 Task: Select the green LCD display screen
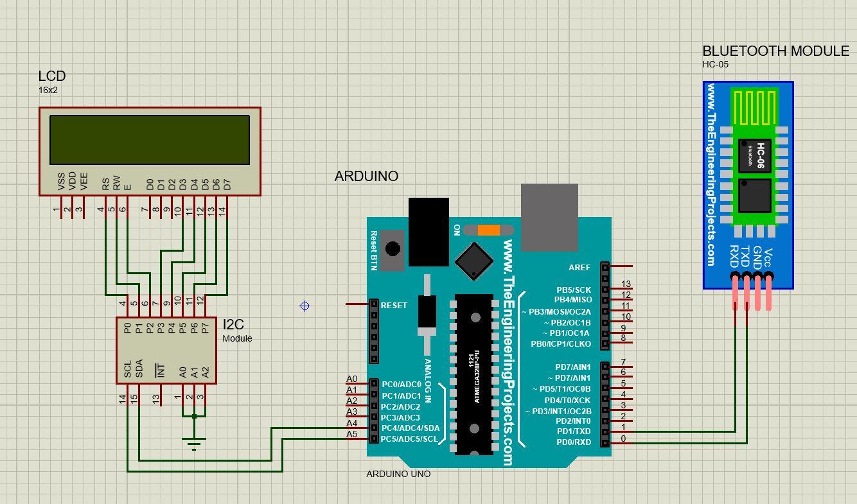pos(150,140)
